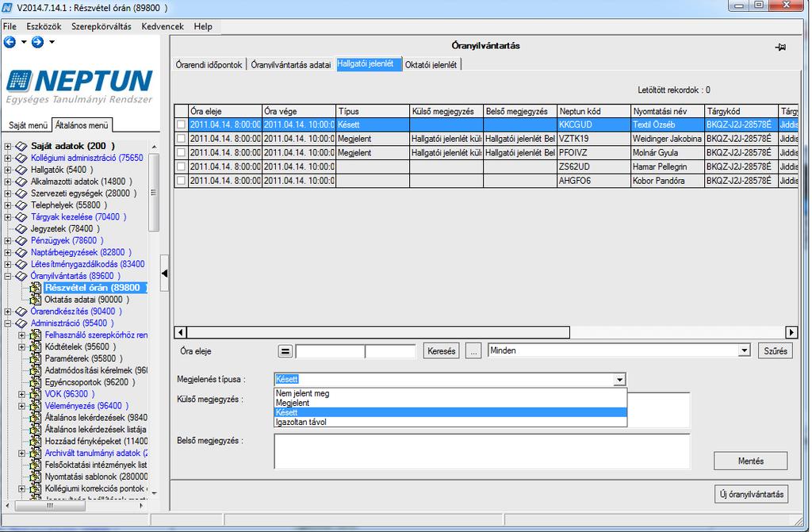The image size is (812, 532).
Task: Expand the Hallgatók tree node
Action: [x=8, y=170]
